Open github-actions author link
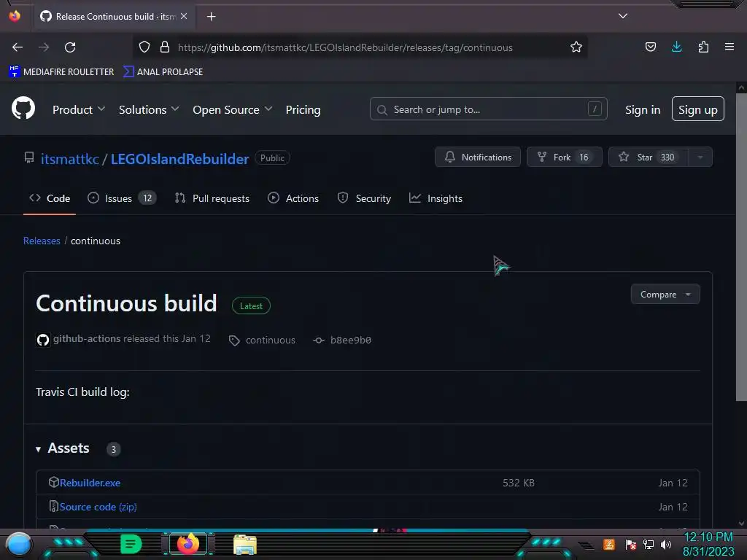The height and width of the screenshot is (560, 747). pos(87,338)
